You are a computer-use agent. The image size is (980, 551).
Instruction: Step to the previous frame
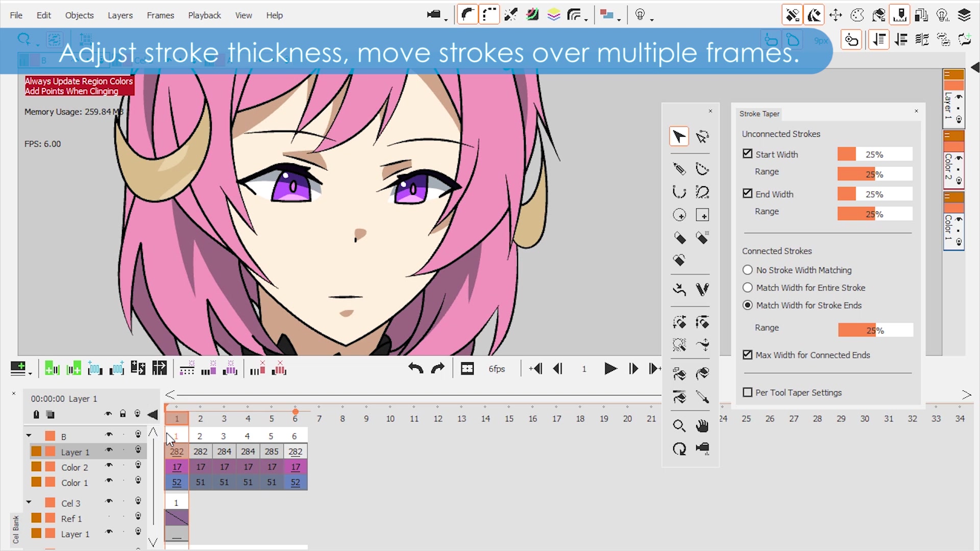(558, 368)
